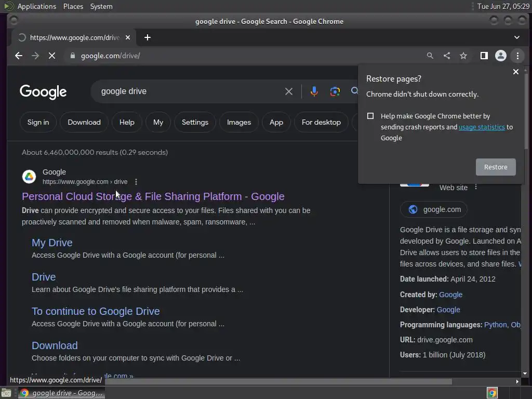The image size is (532, 399).
Task: Click the google drive taskbar window button
Action: 61,393
